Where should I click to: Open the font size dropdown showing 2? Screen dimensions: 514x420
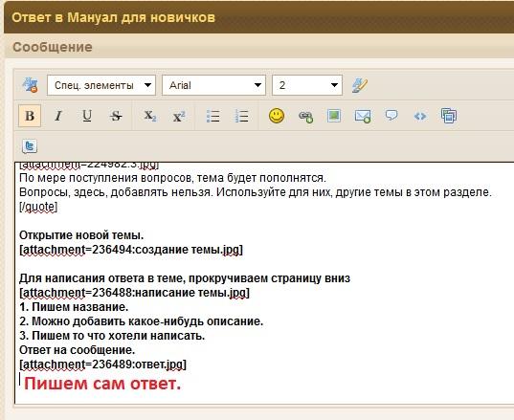tap(307, 85)
